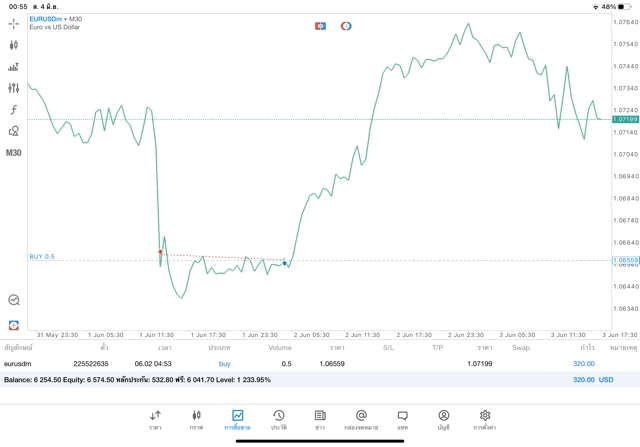Open the M30 timeframe selector
Image resolution: width=640 pixels, height=447 pixels.
click(14, 153)
